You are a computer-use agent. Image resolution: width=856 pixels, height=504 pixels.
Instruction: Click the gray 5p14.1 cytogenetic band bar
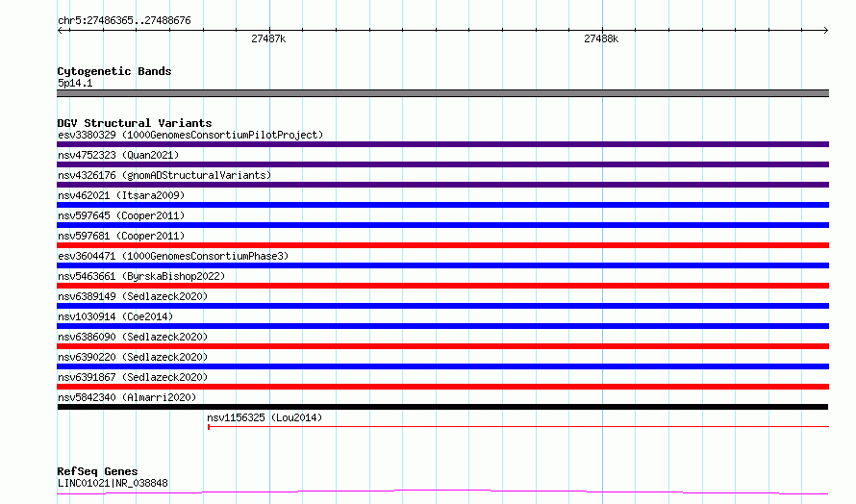tap(442, 93)
